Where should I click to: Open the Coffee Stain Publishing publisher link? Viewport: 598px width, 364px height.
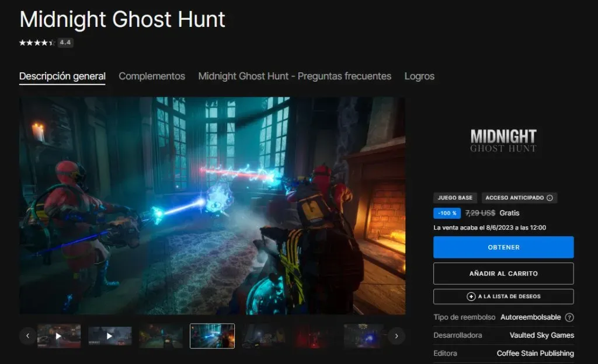[535, 353]
